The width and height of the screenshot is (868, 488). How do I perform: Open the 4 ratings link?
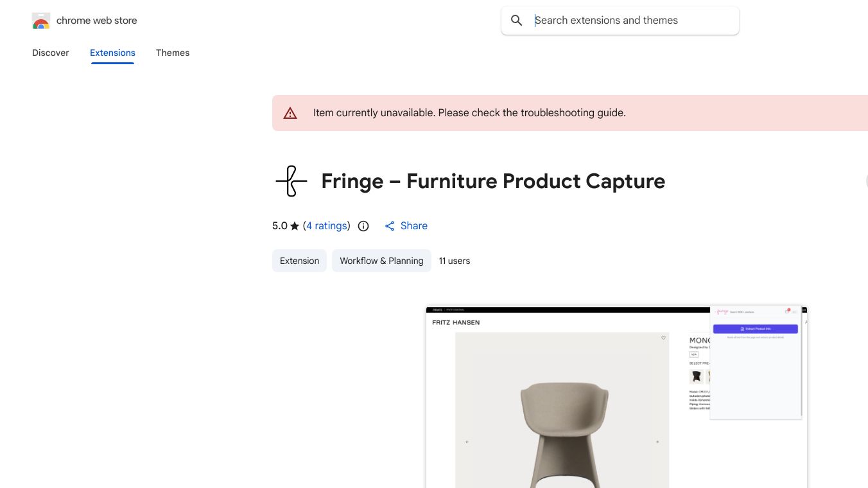click(327, 226)
